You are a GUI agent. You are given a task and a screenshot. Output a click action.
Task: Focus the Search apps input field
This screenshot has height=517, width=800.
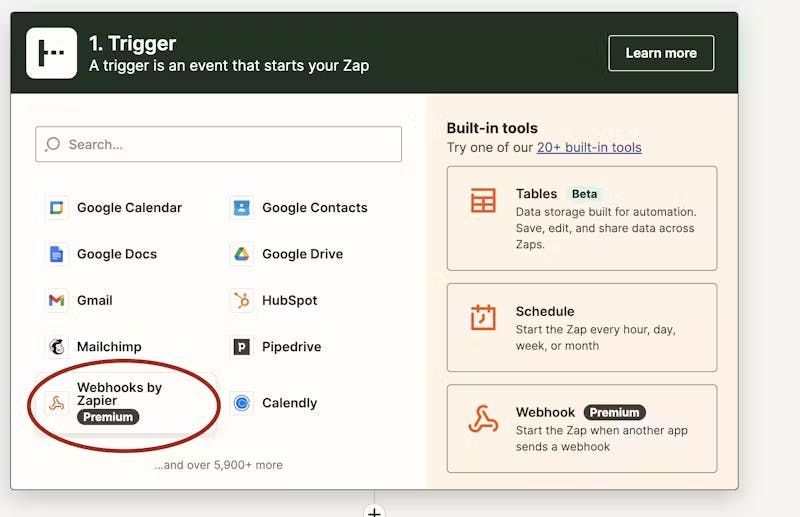218,144
